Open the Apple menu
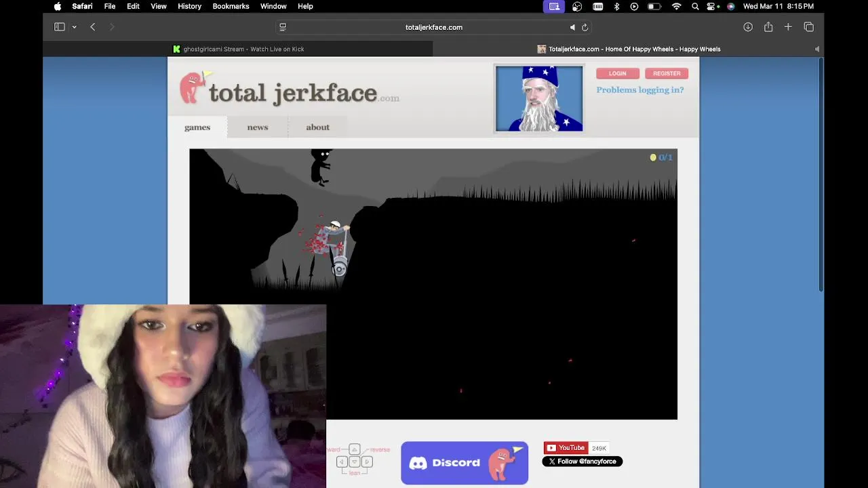 [58, 6]
